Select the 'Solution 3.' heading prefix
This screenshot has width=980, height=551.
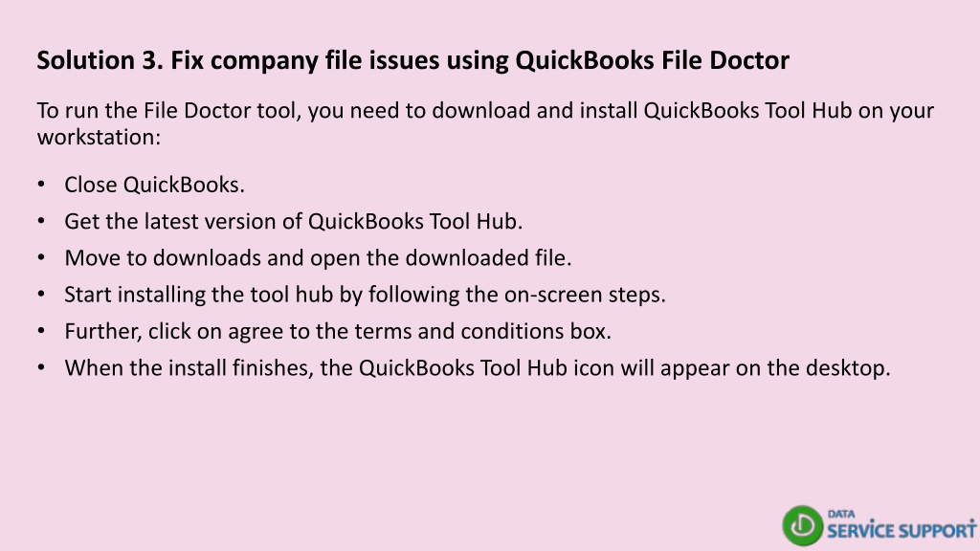pyautogui.click(x=100, y=60)
